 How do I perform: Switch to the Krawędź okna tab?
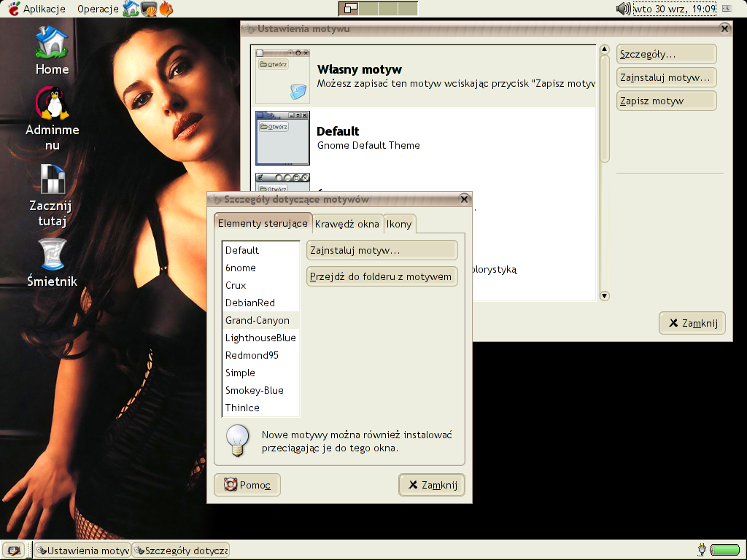point(347,224)
